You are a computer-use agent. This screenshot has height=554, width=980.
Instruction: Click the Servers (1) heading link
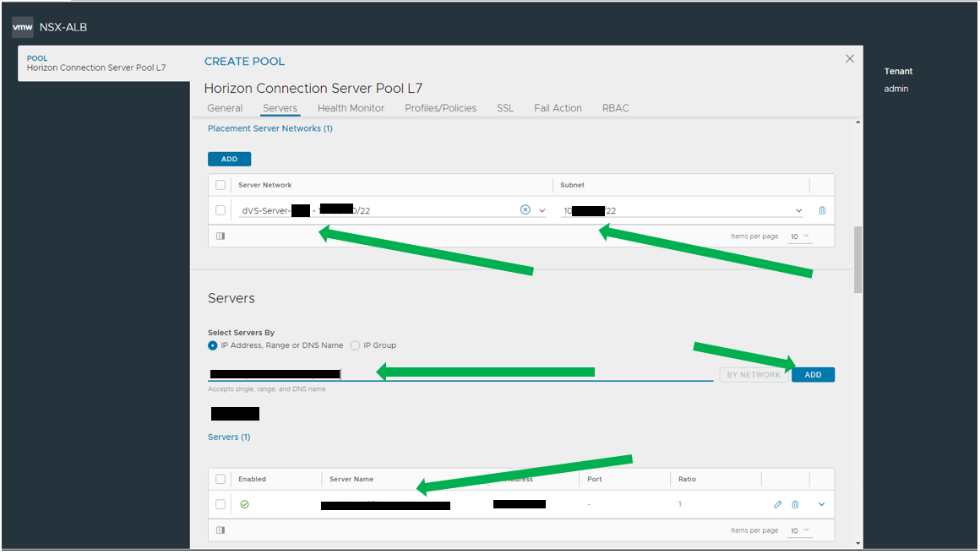point(229,437)
